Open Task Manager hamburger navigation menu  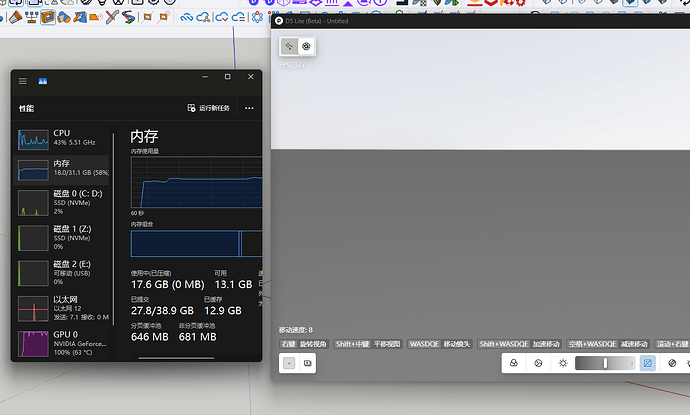coord(23,79)
